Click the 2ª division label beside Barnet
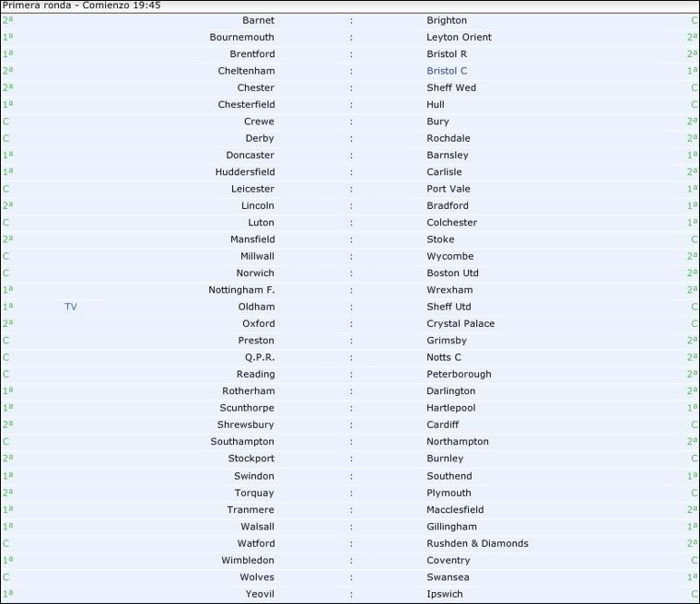Image resolution: width=700 pixels, height=604 pixels. point(7,20)
